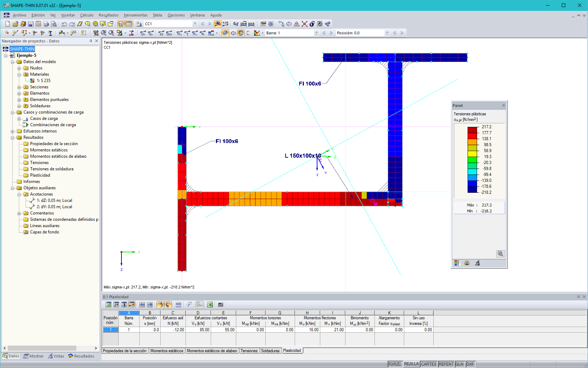Expand the Nudos tree node
Viewport: 588px width, 368px height.
coord(19,68)
